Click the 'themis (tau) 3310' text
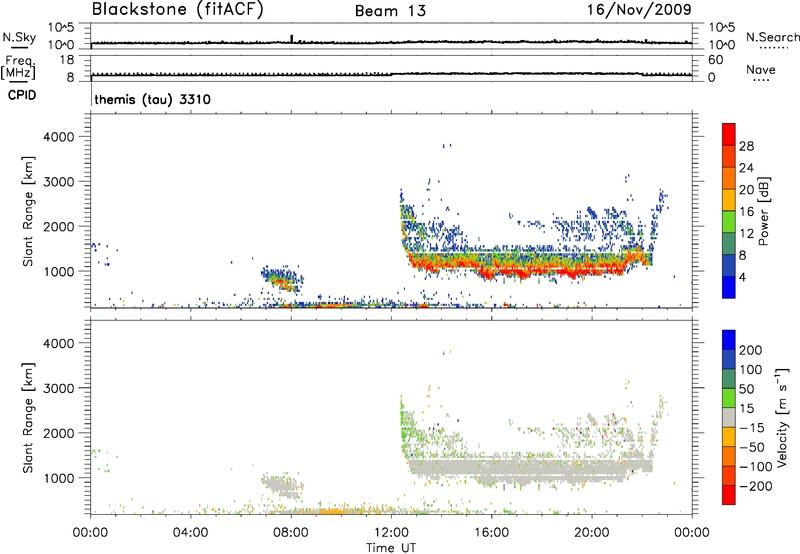Image resolution: width=800 pixels, height=554 pixels. [x=153, y=99]
